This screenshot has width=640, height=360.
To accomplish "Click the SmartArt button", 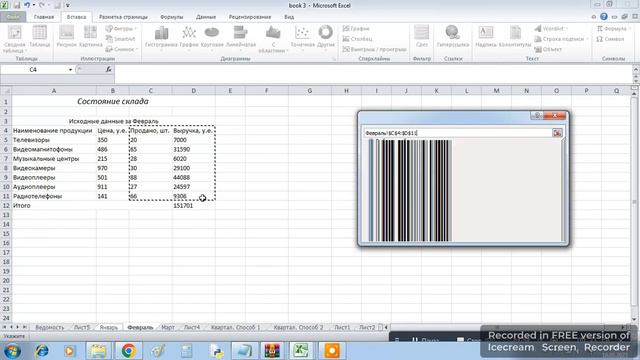I will click(120, 39).
